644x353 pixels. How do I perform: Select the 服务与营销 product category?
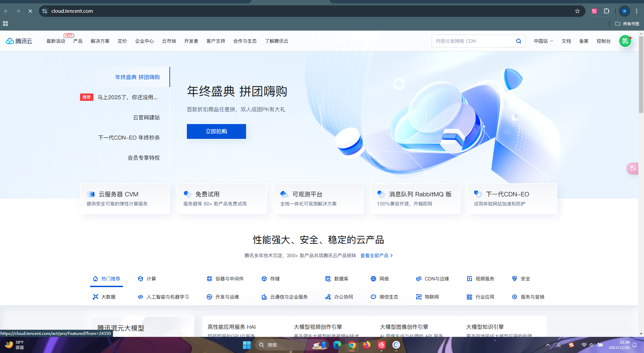pyautogui.click(x=528, y=297)
